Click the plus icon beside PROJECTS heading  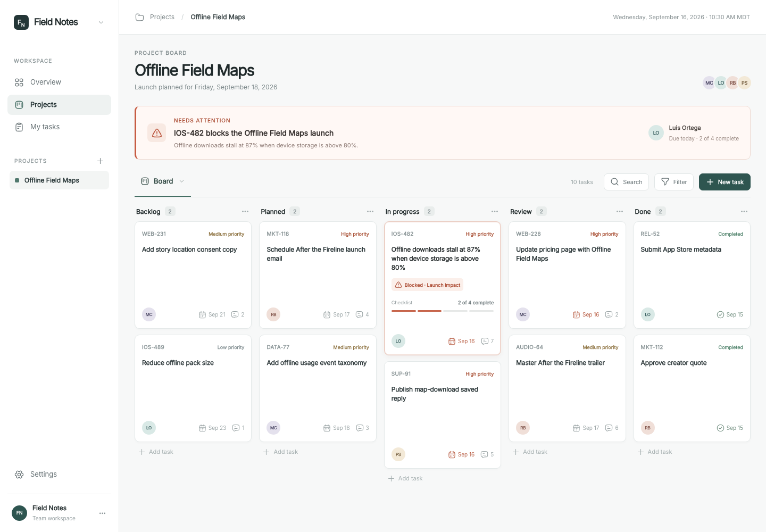coord(100,161)
